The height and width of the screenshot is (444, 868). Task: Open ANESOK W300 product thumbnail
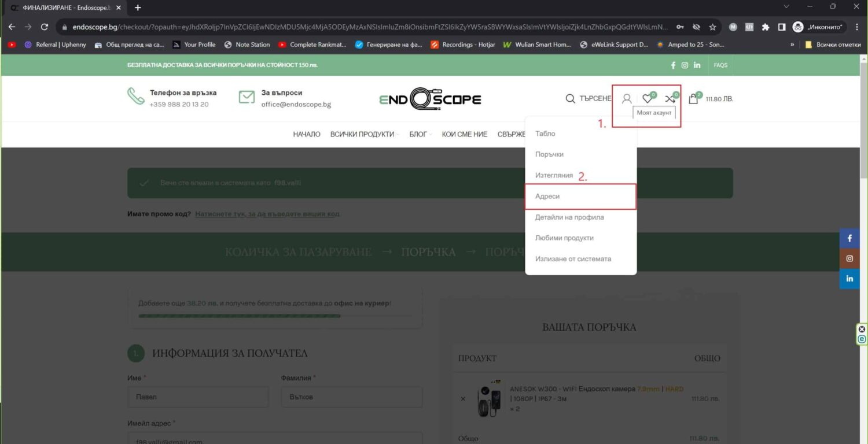click(x=488, y=399)
